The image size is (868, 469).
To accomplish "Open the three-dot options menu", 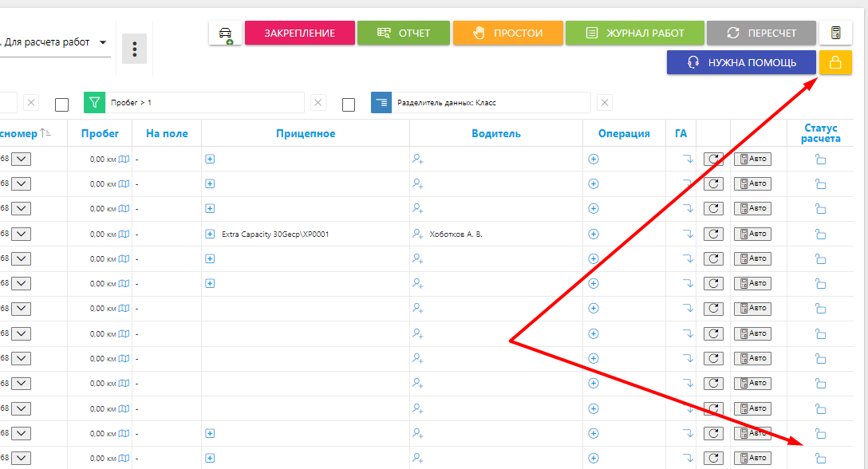I will click(134, 49).
